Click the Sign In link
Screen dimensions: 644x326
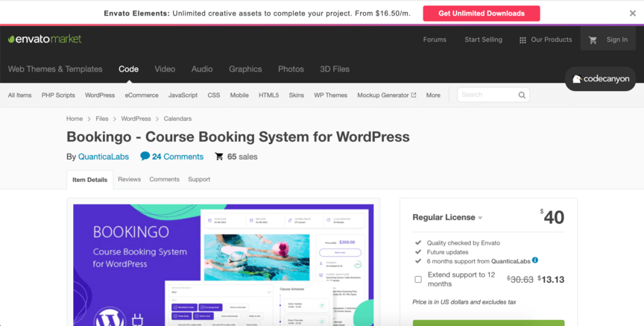(617, 40)
